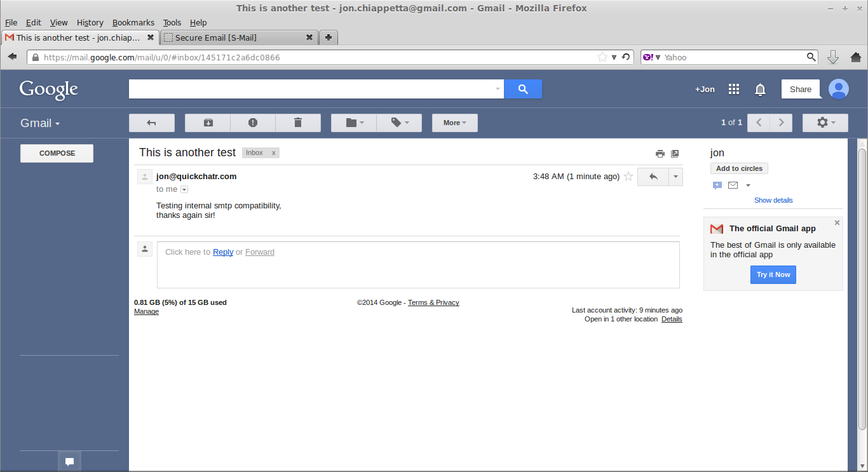
Task: Click sender jon@quickchatr.com
Action: pos(196,177)
